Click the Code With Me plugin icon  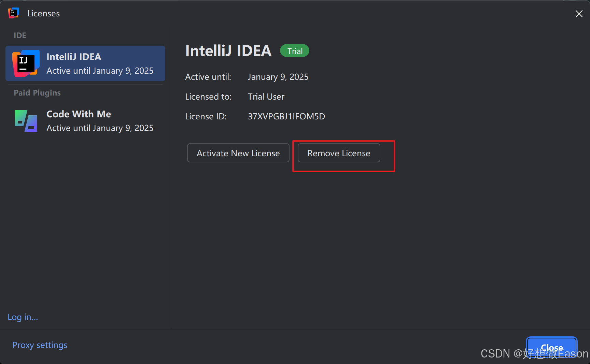[x=26, y=121]
